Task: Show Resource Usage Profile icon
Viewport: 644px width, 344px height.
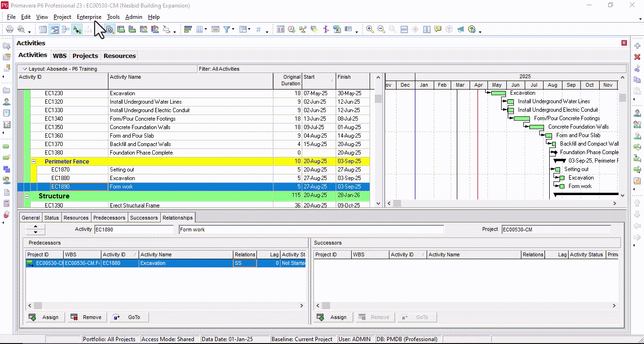Action: 155,29
